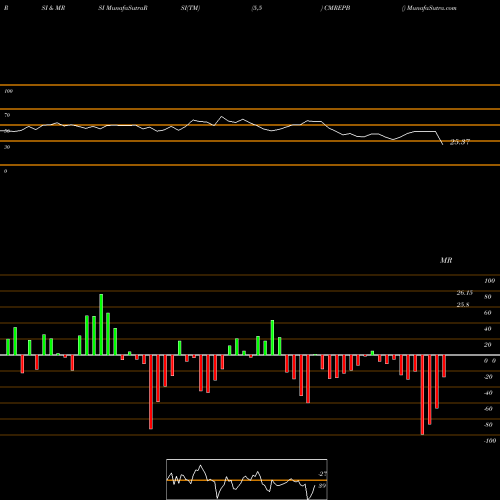Click the 80 label on MR axis
The width and height of the screenshot is (500, 500).
488,297
